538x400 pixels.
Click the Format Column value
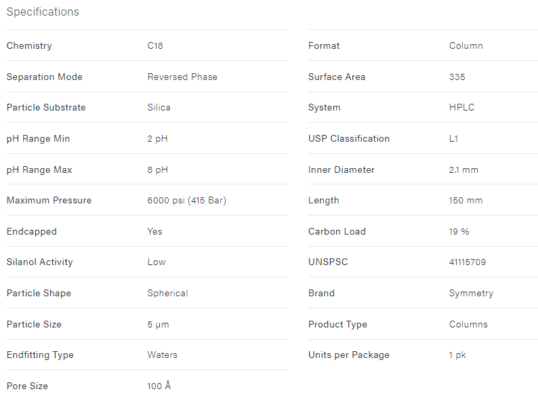[466, 46]
